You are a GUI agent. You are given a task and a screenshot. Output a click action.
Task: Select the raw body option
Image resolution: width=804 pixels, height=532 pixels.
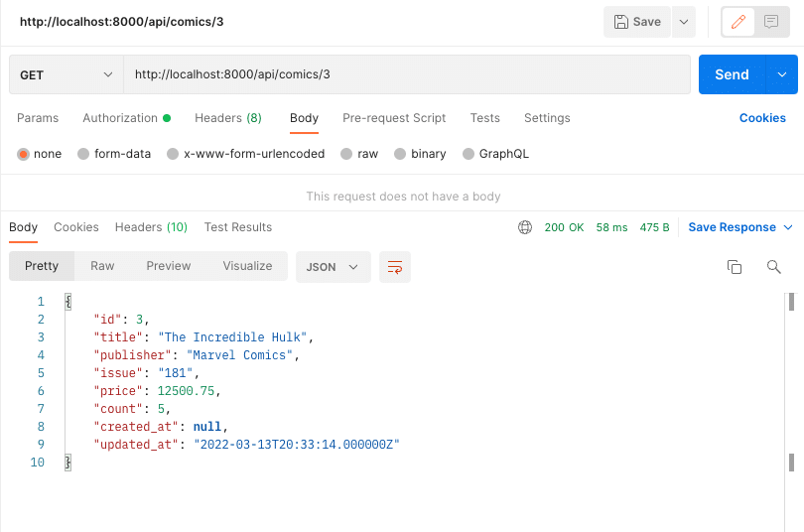point(359,154)
